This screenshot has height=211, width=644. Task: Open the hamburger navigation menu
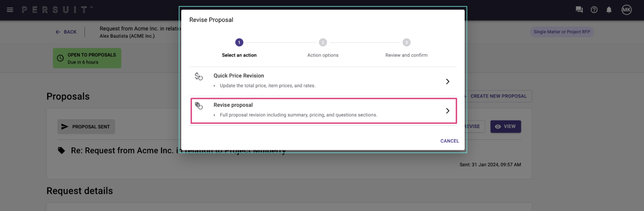10,10
